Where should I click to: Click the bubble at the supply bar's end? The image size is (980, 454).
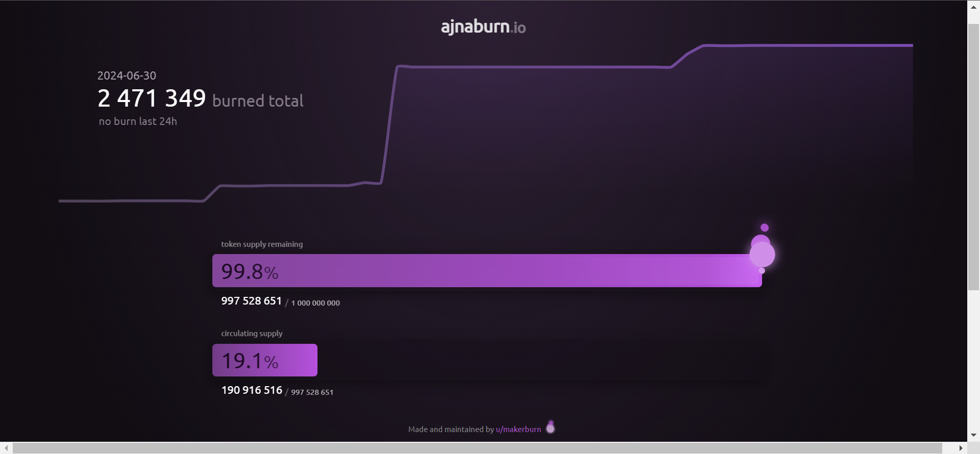762,254
